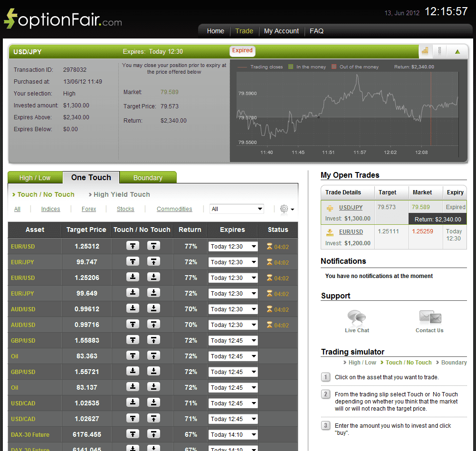Open expiry dropdown for DAX-30 Future 6176.455

(x=233, y=434)
